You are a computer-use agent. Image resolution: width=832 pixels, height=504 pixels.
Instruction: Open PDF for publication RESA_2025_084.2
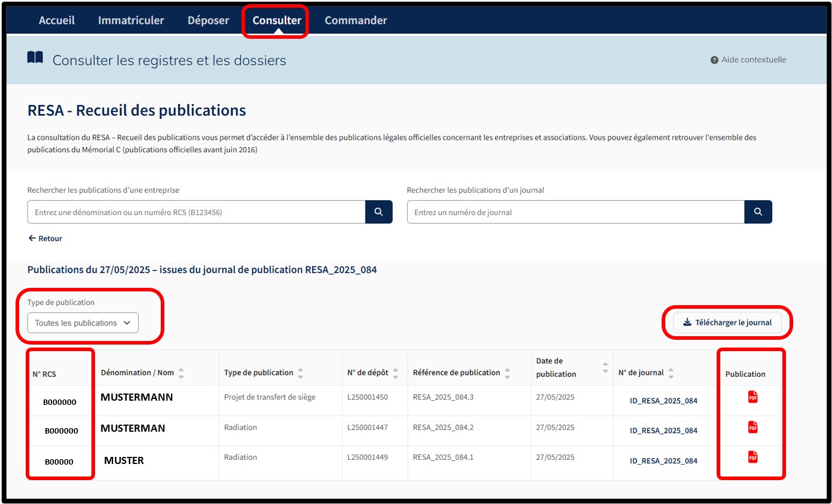click(753, 427)
